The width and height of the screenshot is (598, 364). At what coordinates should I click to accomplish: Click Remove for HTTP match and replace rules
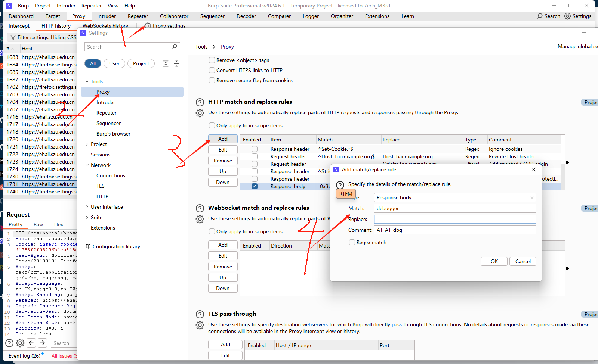point(223,161)
